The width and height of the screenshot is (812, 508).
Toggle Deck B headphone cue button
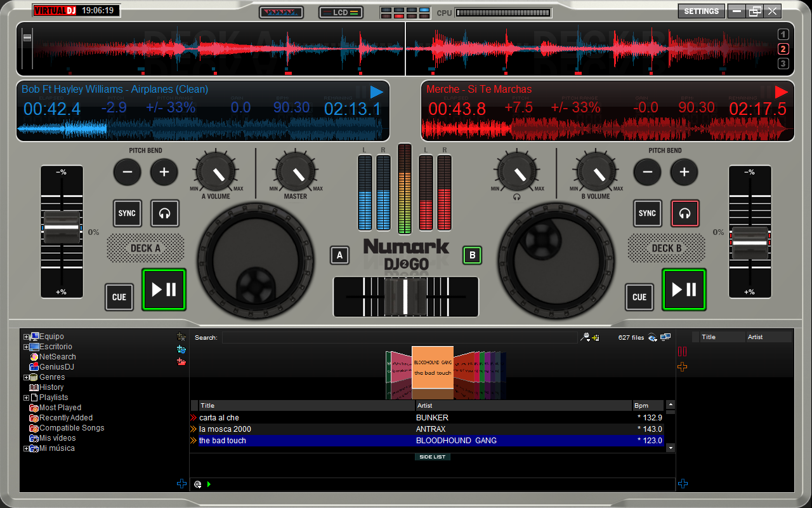(x=685, y=213)
